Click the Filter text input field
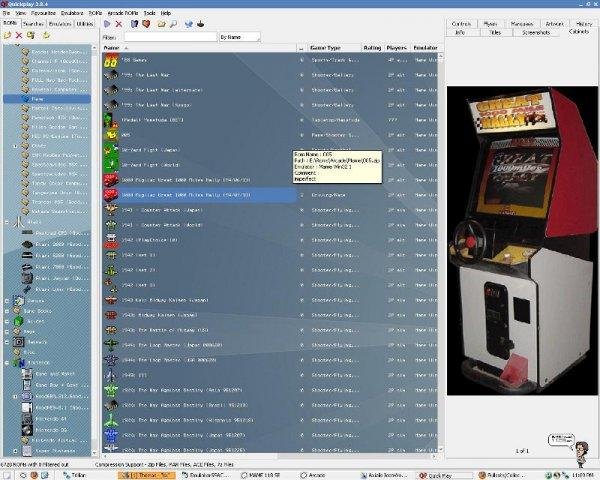 (x=170, y=37)
